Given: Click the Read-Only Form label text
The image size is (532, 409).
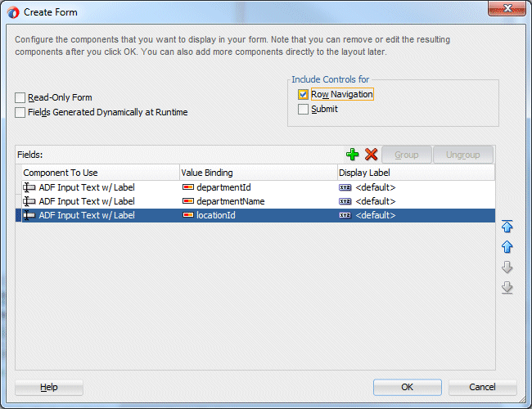Looking at the screenshot, I should pos(60,97).
